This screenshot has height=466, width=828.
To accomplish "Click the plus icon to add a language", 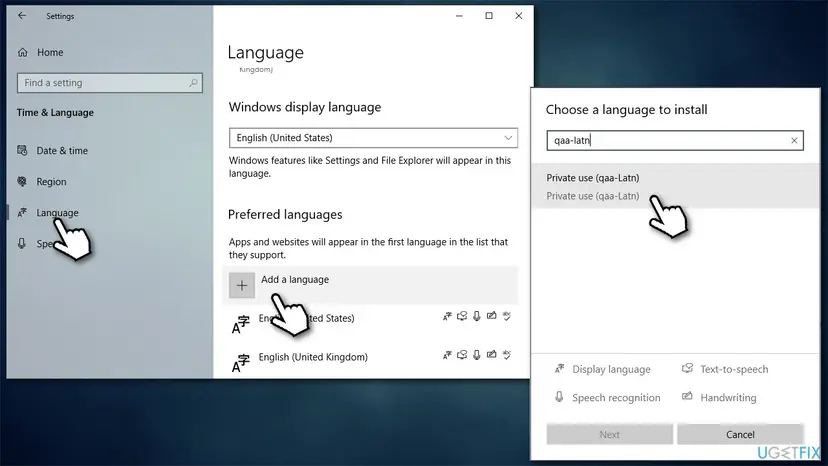I will pyautogui.click(x=242, y=285).
